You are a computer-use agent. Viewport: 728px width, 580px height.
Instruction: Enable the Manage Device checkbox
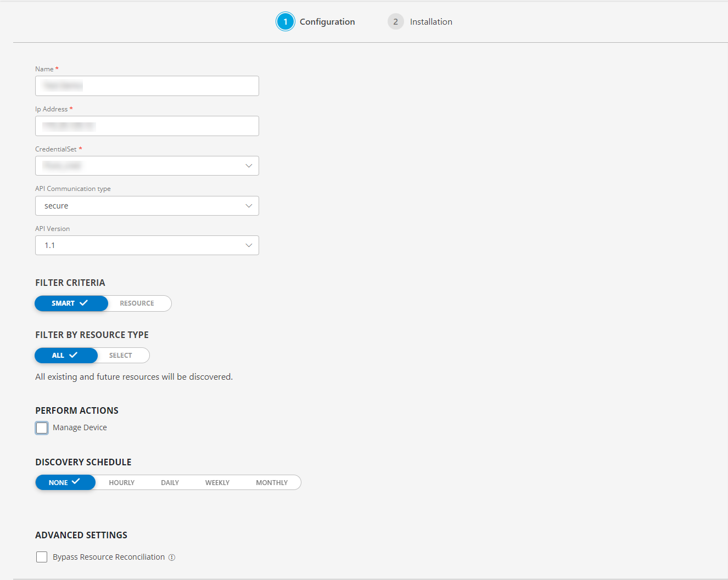tap(42, 428)
